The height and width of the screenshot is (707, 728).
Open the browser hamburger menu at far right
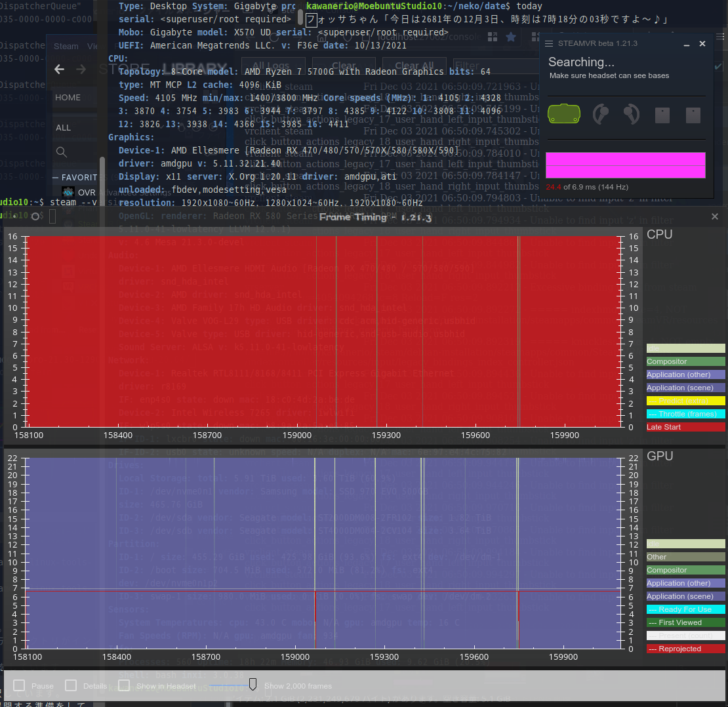coord(721,37)
